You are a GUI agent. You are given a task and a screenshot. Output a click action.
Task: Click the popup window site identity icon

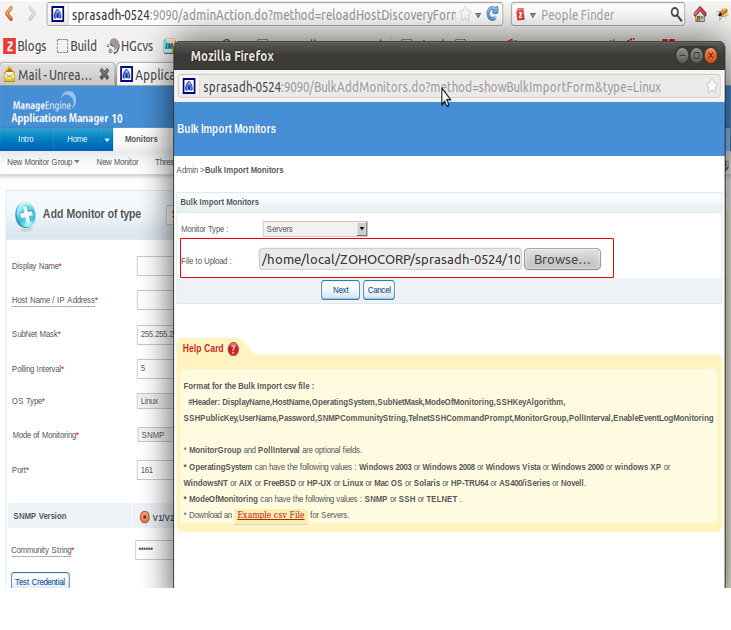point(189,87)
